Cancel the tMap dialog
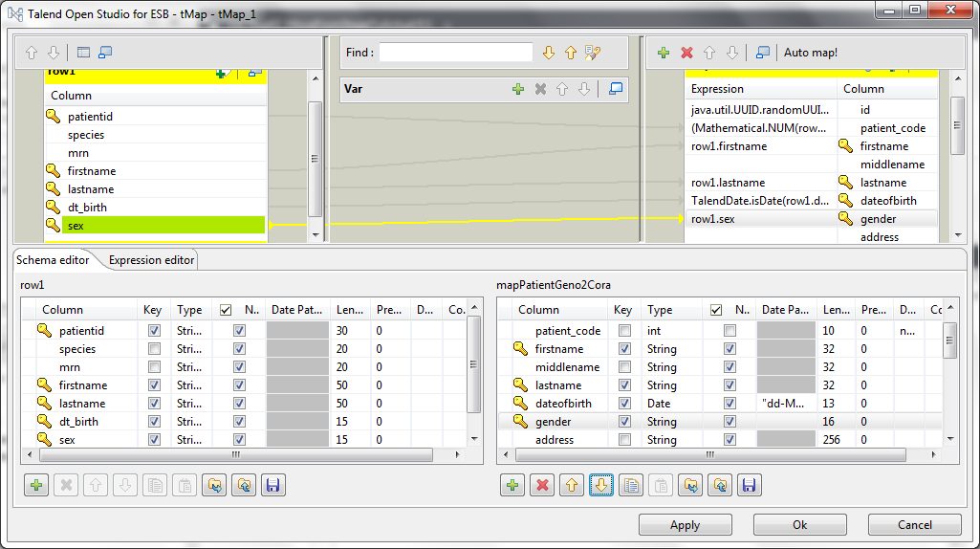 pyautogui.click(x=914, y=525)
